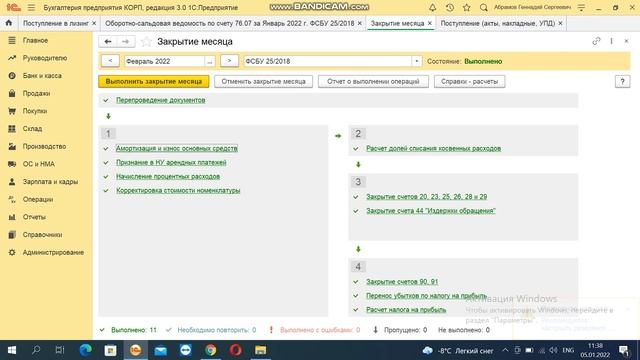Open the notifications bell icon
The height and width of the screenshot is (360, 640).
coord(433,7)
